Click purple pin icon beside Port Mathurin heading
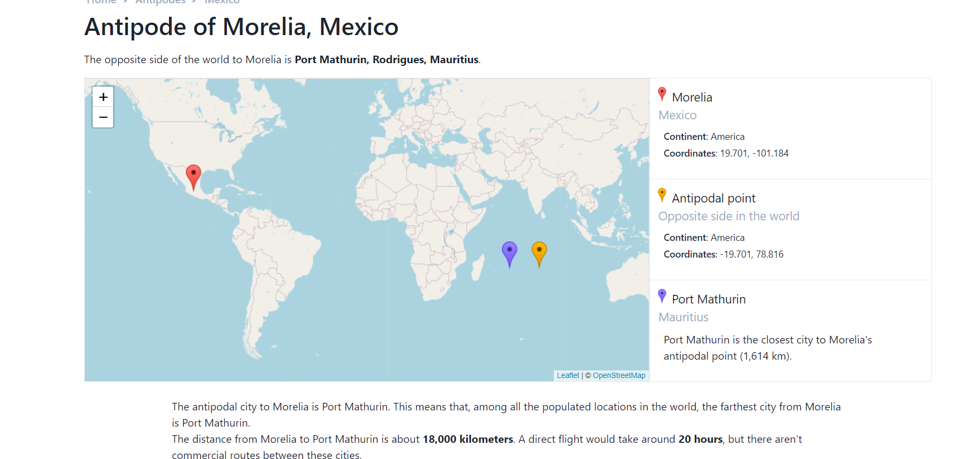The image size is (980, 459). (662, 296)
